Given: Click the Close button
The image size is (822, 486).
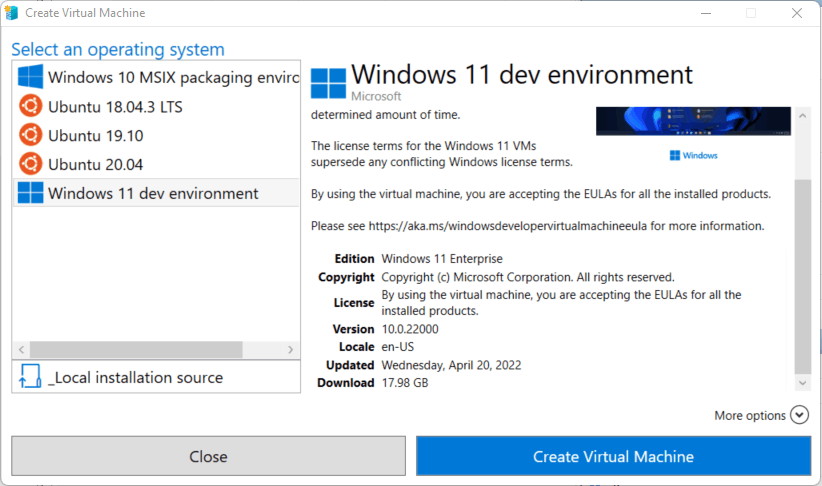Looking at the screenshot, I should pyautogui.click(x=208, y=456).
